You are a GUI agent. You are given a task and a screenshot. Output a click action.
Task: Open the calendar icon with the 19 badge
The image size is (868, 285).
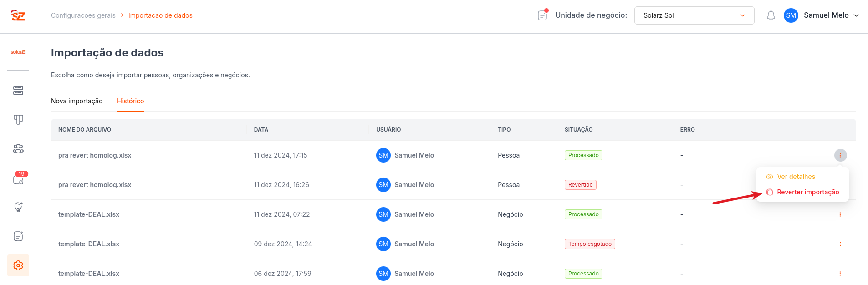point(18,179)
